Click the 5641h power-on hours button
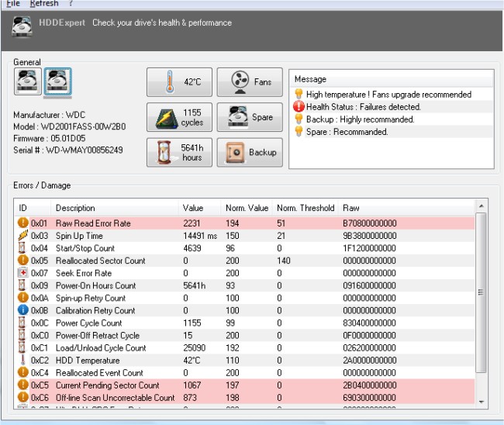Image resolution: width=504 pixels, height=425 pixels. (x=178, y=152)
